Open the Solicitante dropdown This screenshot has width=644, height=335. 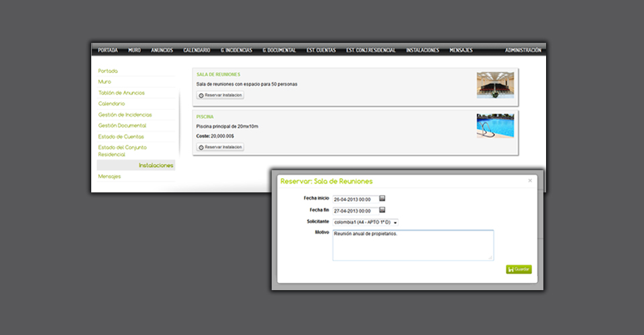coord(366,222)
